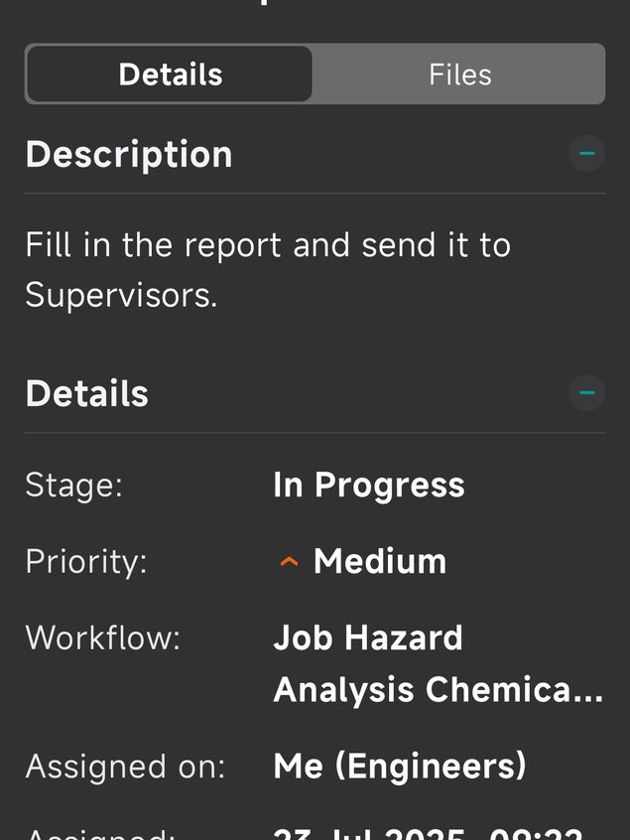Click the truncated Analysis Chemica... text
Screen dimensions: 630x840
pyautogui.click(x=438, y=690)
